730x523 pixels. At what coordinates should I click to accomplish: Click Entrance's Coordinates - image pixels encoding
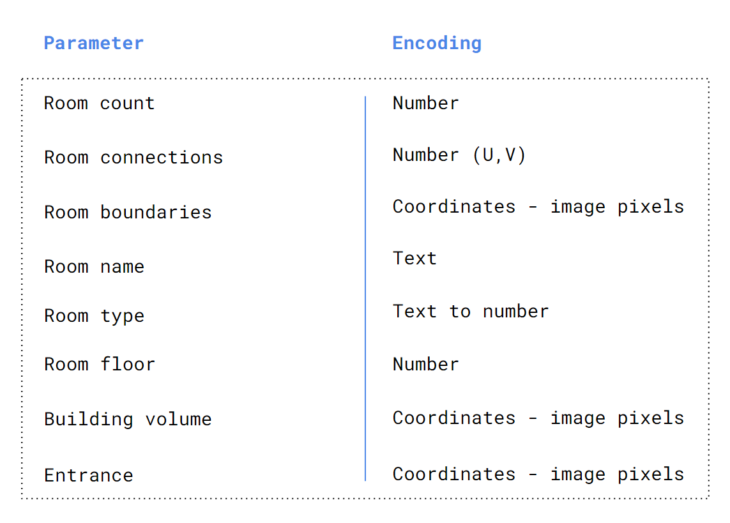(538, 474)
